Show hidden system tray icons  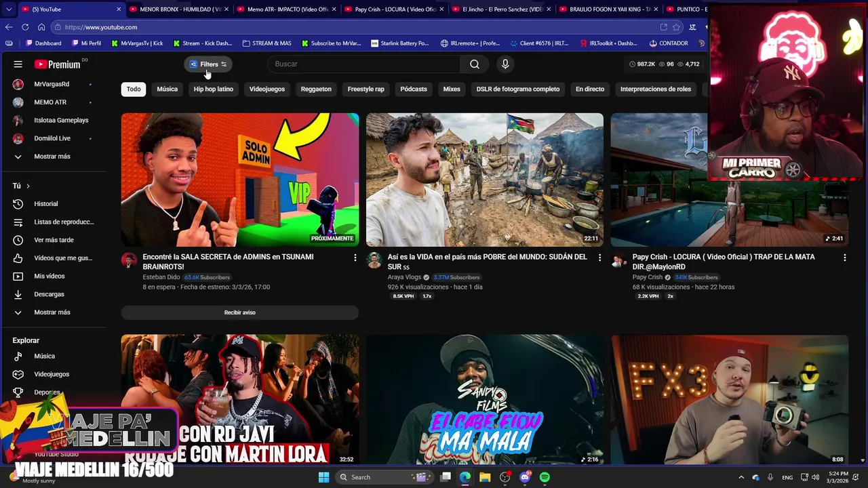(741, 477)
